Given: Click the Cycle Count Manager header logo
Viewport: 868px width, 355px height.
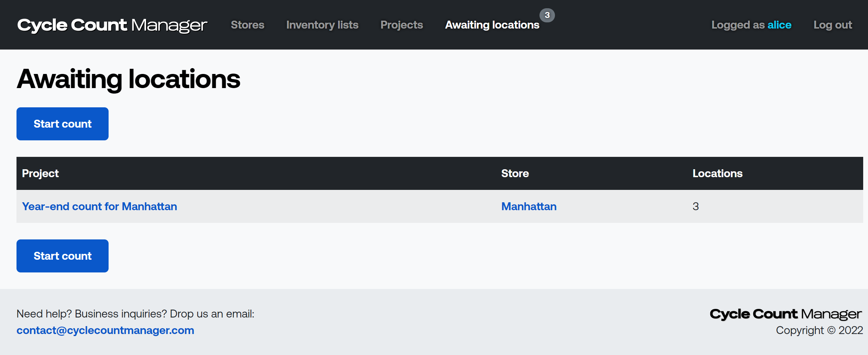Looking at the screenshot, I should [x=112, y=25].
